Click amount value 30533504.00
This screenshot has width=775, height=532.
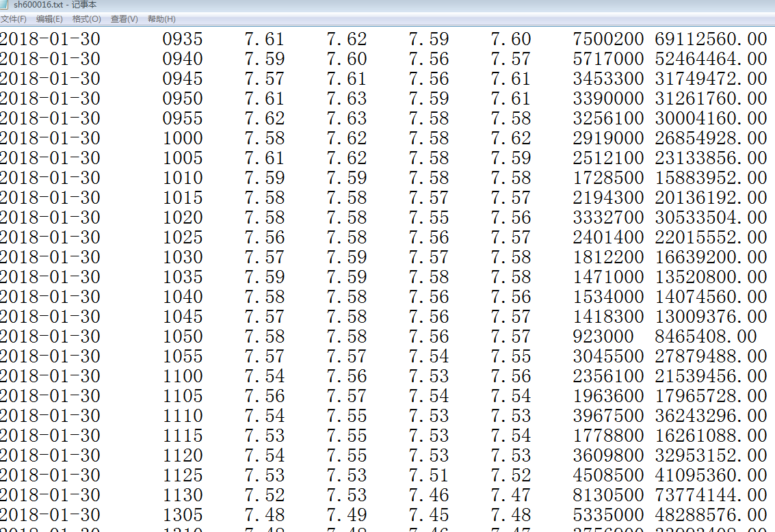coord(711,217)
